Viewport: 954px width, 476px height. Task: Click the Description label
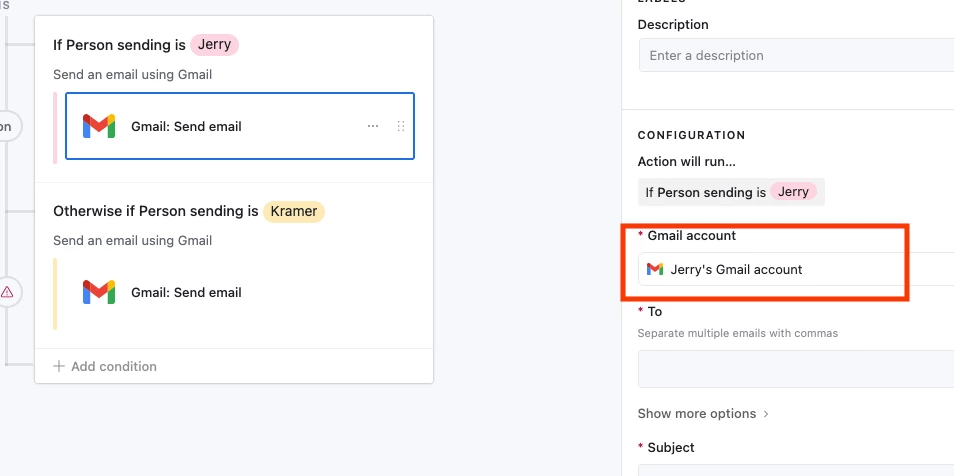673,25
